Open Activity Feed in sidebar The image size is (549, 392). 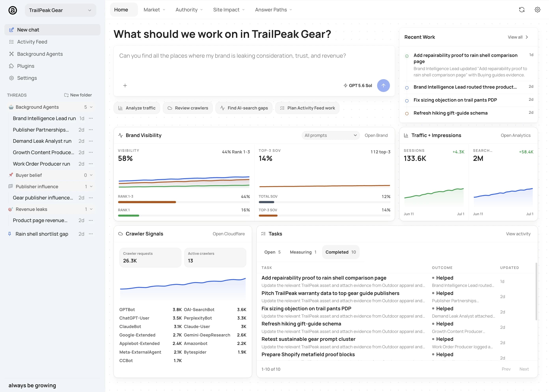click(52, 42)
